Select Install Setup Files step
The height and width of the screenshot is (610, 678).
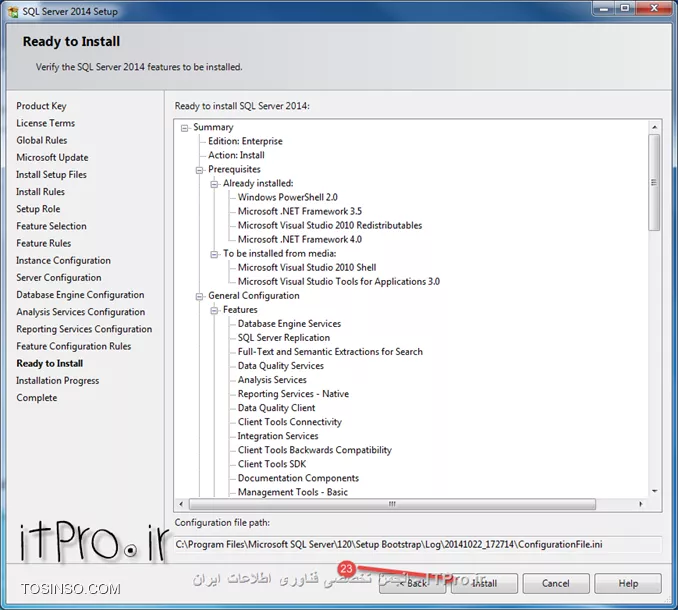point(51,175)
